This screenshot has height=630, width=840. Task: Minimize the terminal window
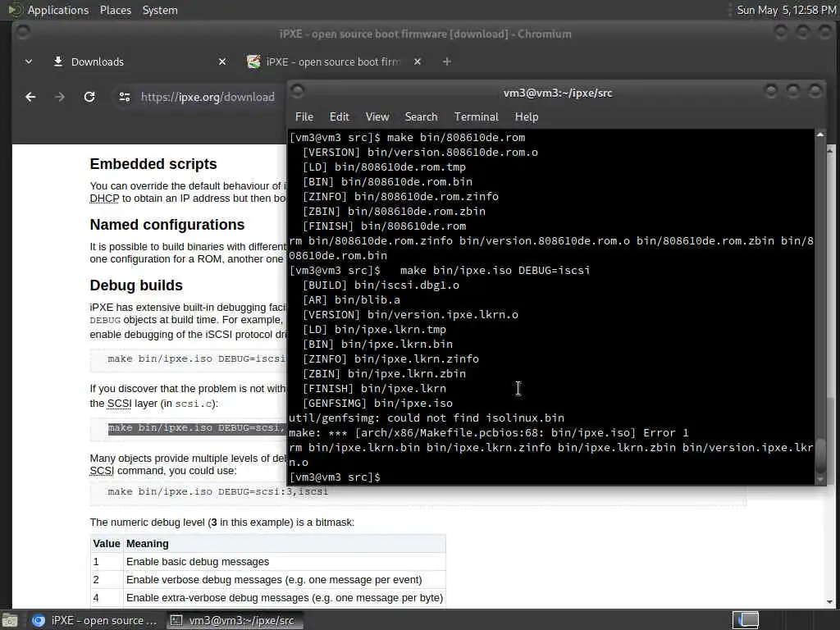click(x=771, y=92)
